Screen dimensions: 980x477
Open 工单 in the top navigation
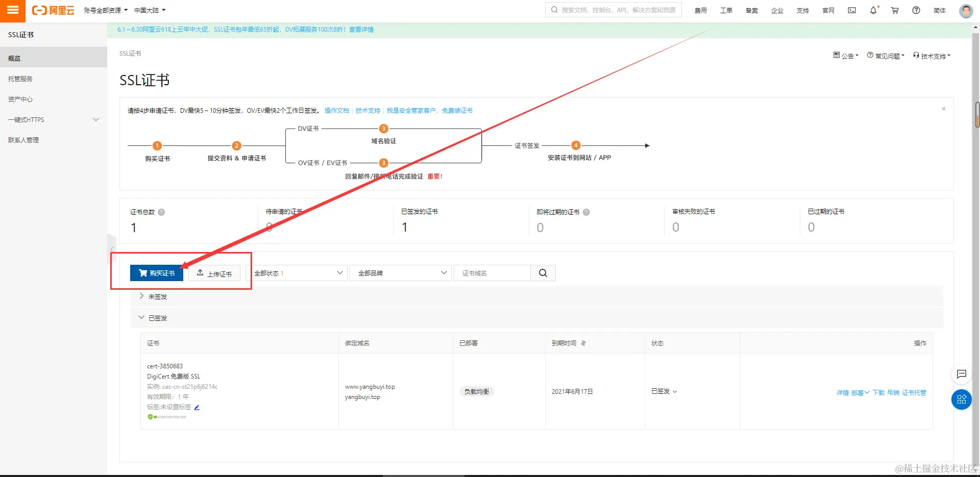(x=726, y=10)
